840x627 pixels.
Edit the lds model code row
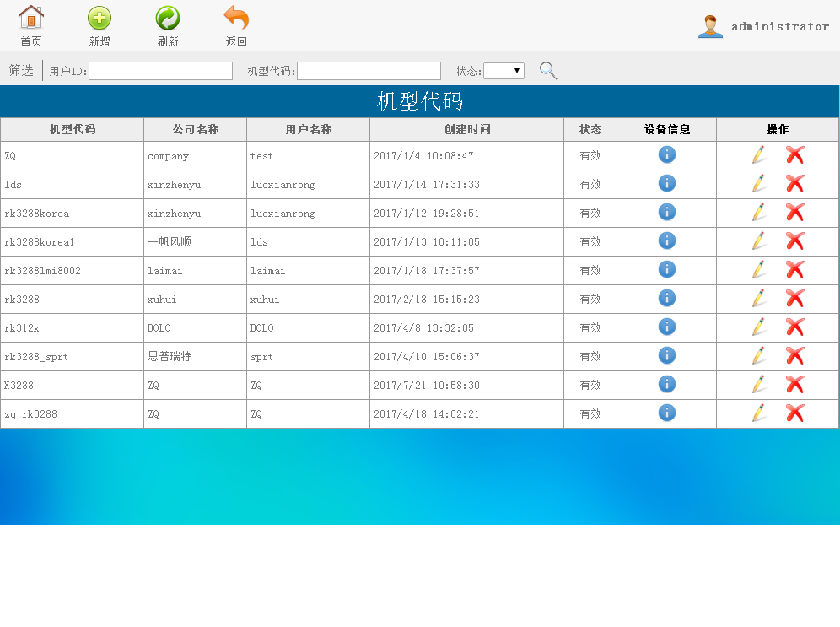click(759, 183)
